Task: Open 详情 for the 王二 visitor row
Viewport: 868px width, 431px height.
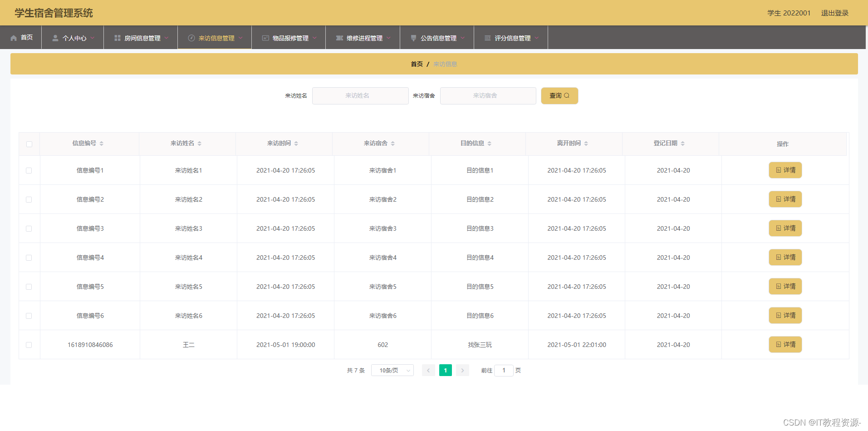Action: [785, 345]
